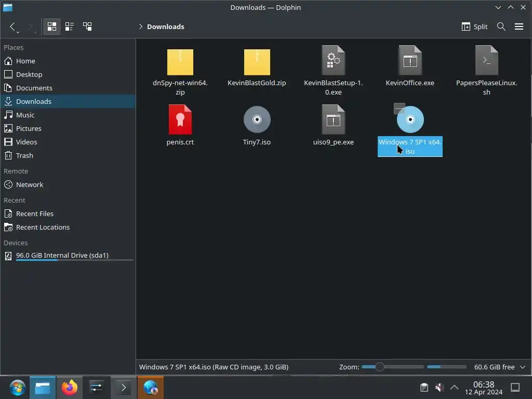532x399 pixels.
Task: Switch to Icons view mode
Action: coord(52,26)
